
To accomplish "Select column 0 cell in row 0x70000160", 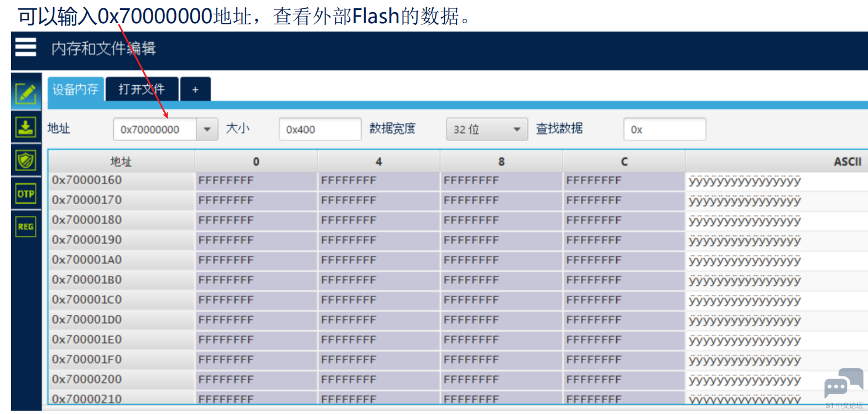I will tap(256, 181).
